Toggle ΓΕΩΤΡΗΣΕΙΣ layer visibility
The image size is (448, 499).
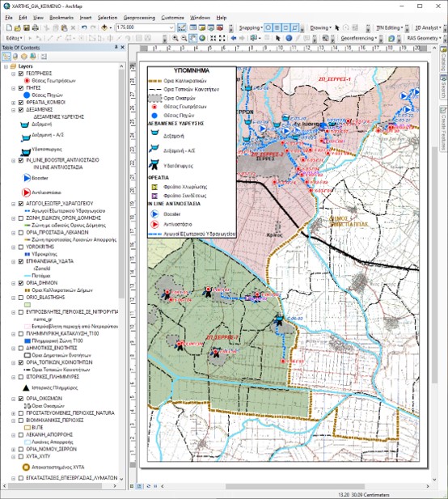[21, 74]
